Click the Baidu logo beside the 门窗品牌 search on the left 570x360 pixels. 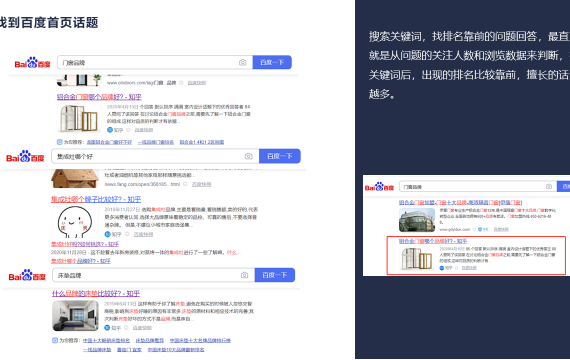point(32,63)
